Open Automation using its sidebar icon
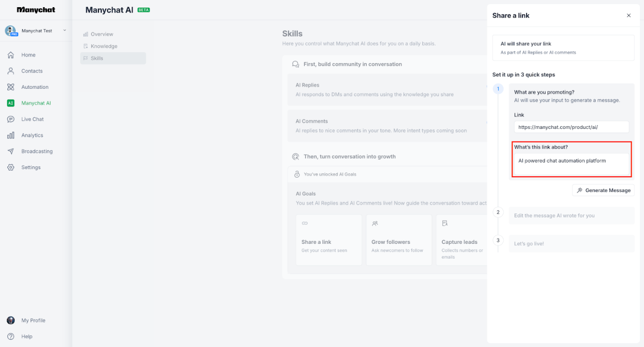 click(11, 87)
